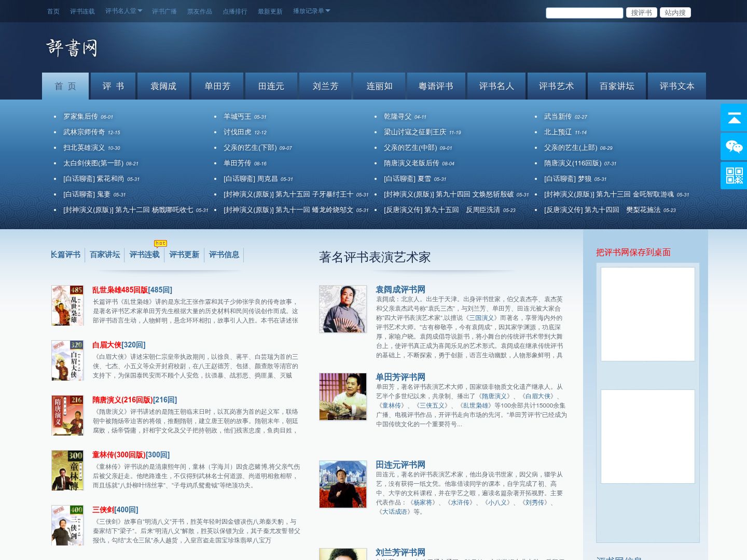747x560 pixels.
Task: Click 田连元 portrait photo
Action: pos(343,484)
